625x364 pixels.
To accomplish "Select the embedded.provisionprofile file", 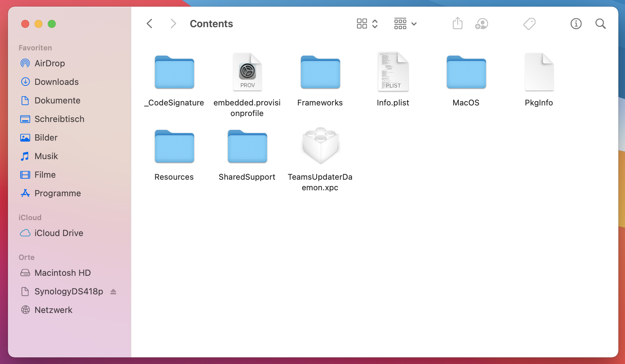I will pos(247,72).
